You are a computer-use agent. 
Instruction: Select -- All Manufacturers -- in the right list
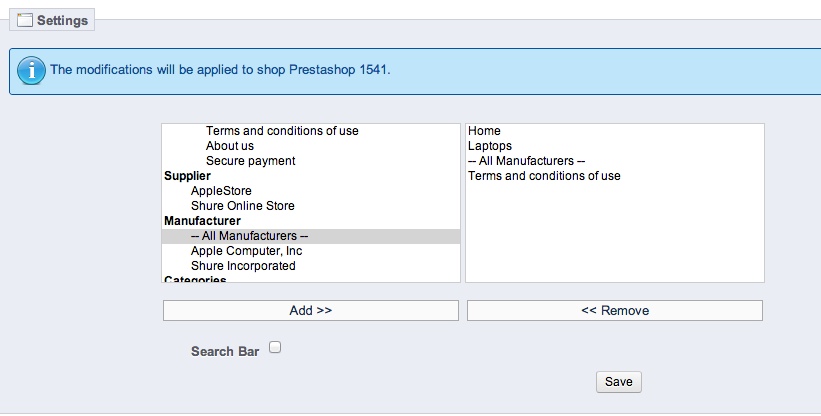click(526, 161)
